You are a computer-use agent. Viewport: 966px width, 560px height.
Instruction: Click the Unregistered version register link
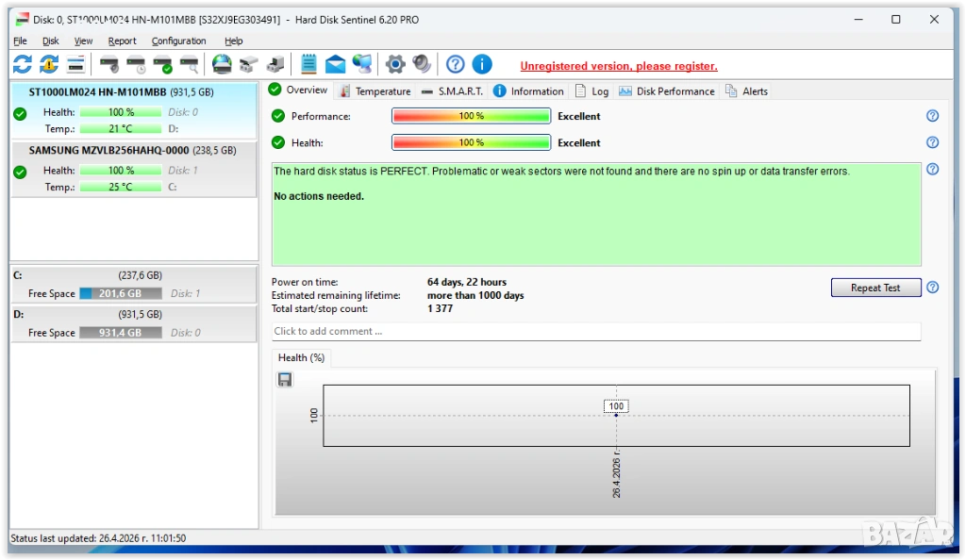pos(619,66)
